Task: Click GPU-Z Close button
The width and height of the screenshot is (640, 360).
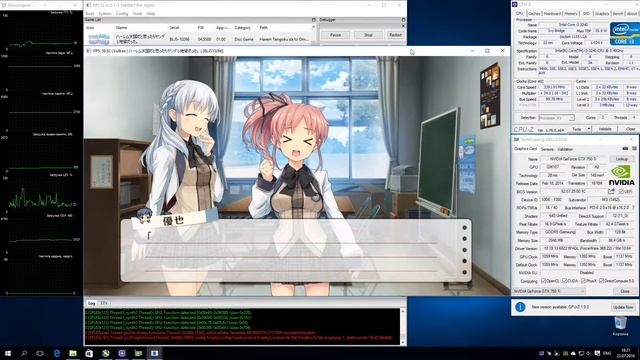Action: tap(624, 291)
